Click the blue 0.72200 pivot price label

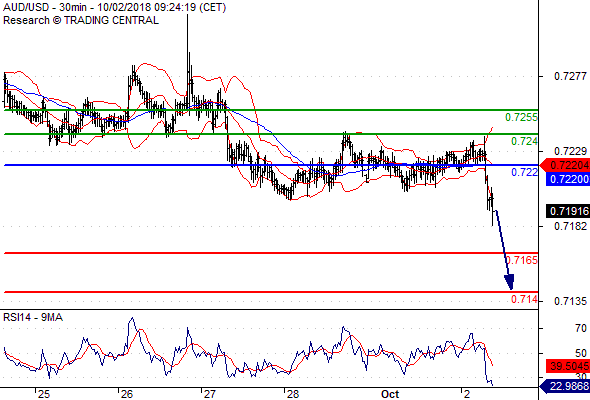coord(568,179)
